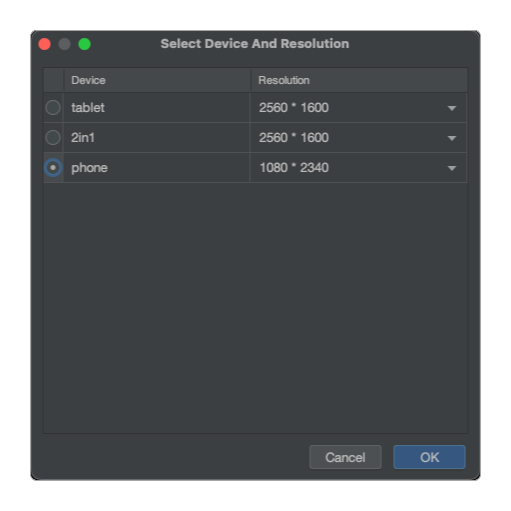Select the tablet row name cell
Viewport: 511px width, 511px height.
tap(156, 108)
